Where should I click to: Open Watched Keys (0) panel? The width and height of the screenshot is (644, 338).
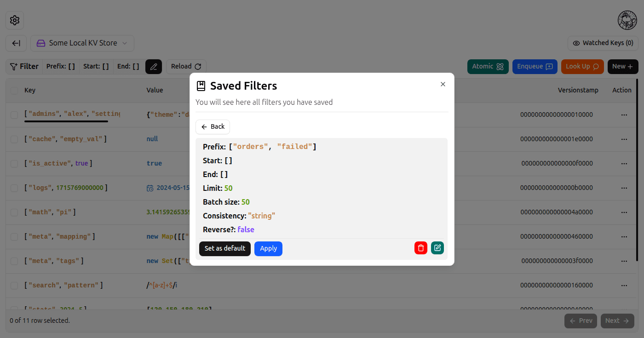tap(603, 43)
